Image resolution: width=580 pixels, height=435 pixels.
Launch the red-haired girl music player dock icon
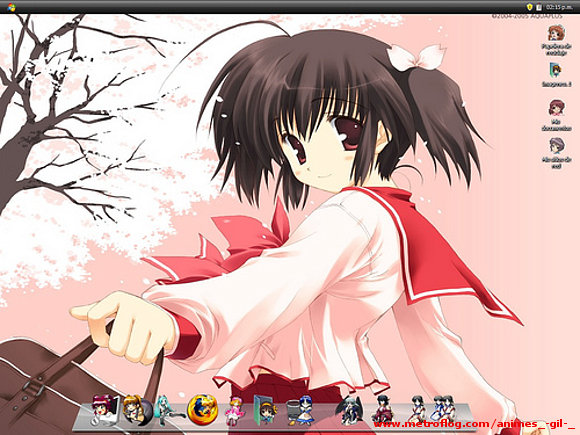tap(105, 410)
